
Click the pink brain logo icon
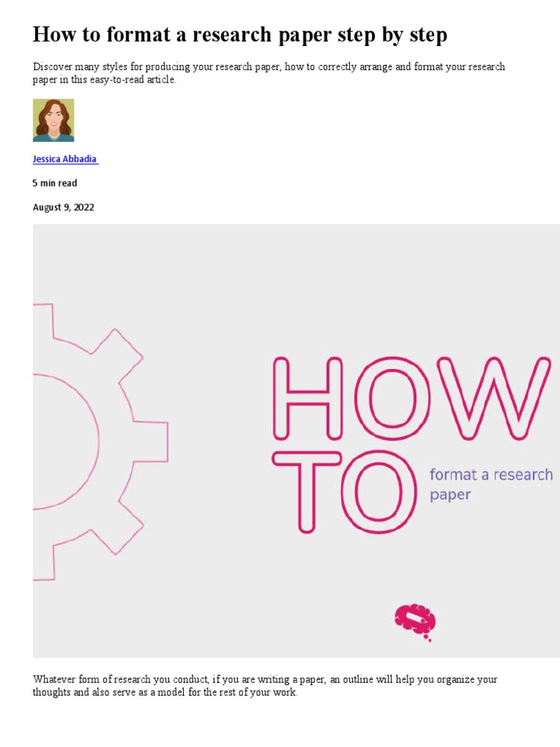(415, 622)
